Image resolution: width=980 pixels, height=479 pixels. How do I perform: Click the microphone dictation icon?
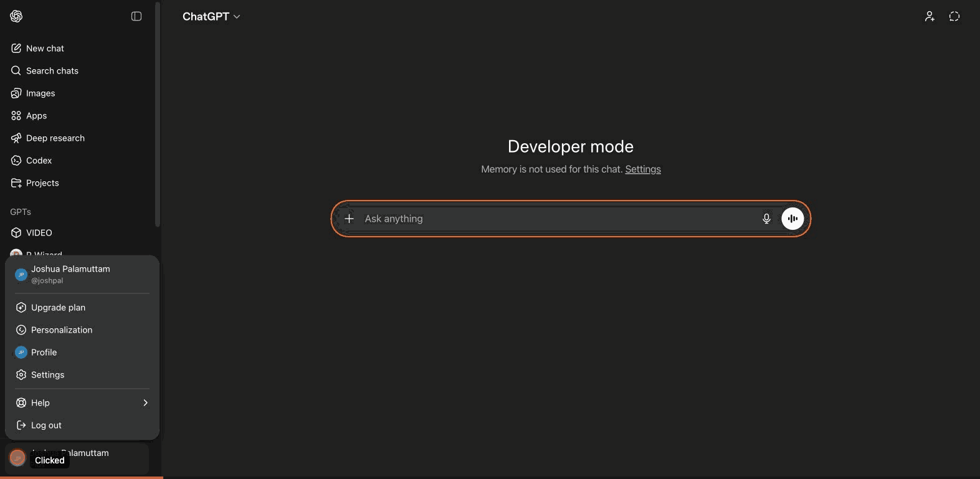766,219
